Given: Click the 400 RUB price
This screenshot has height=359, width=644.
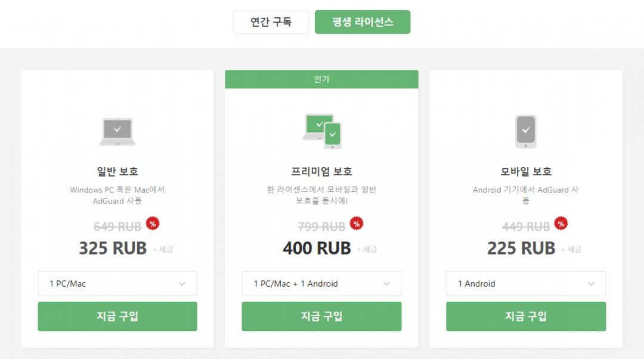Looking at the screenshot, I should pos(317,248).
